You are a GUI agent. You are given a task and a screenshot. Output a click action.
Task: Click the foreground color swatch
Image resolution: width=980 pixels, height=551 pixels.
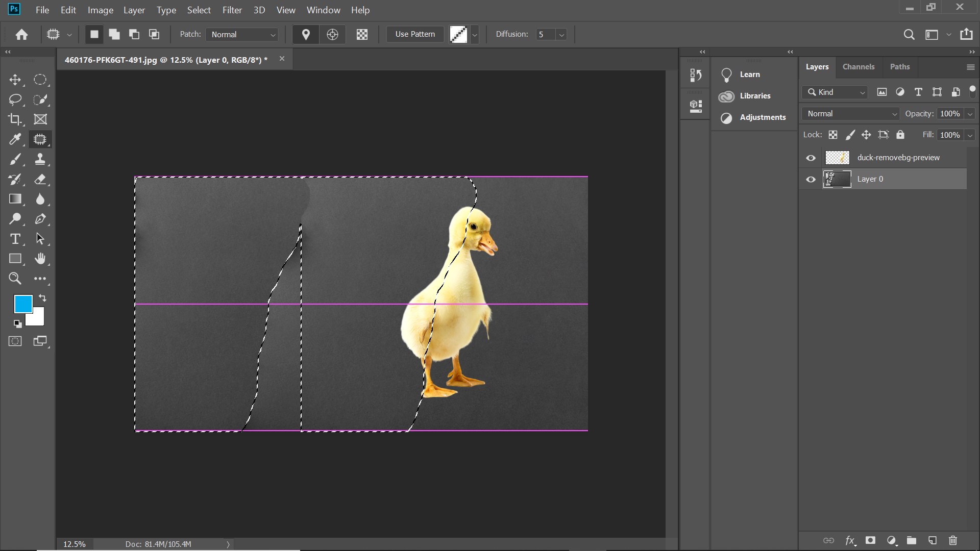(22, 304)
